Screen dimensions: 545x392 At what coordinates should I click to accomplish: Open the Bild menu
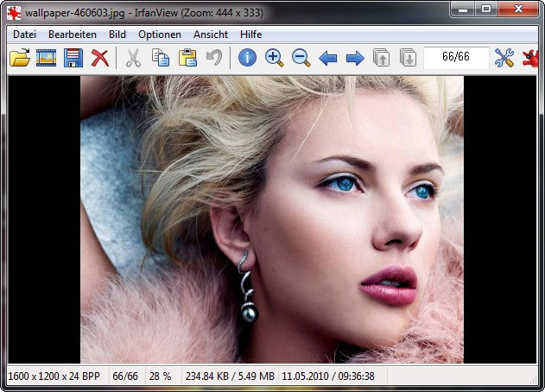coord(117,35)
